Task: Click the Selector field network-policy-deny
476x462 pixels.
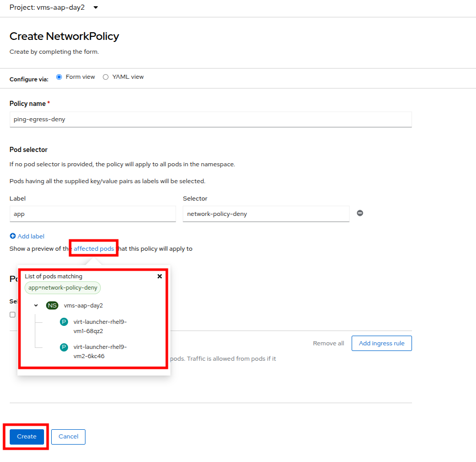Action: click(266, 214)
